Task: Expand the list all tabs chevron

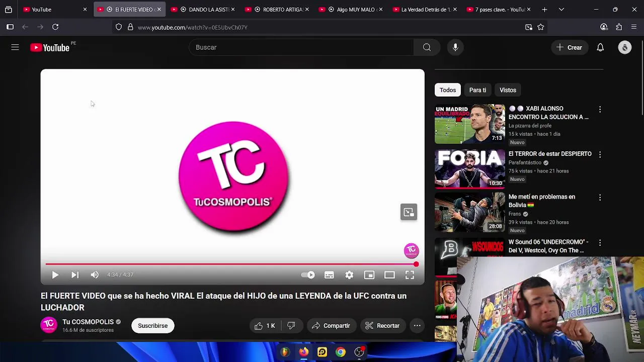Action: [561, 9]
